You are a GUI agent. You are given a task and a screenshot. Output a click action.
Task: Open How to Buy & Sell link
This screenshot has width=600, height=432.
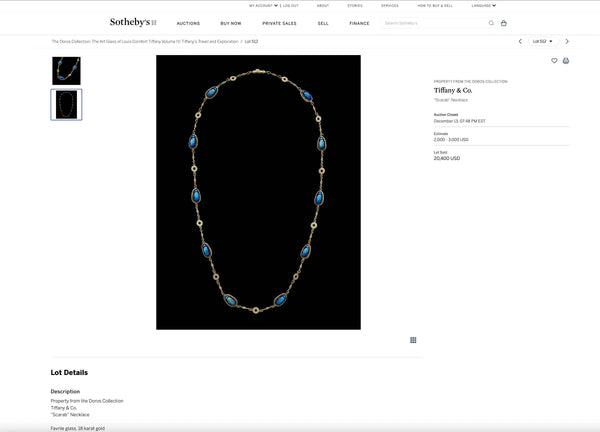pos(435,5)
